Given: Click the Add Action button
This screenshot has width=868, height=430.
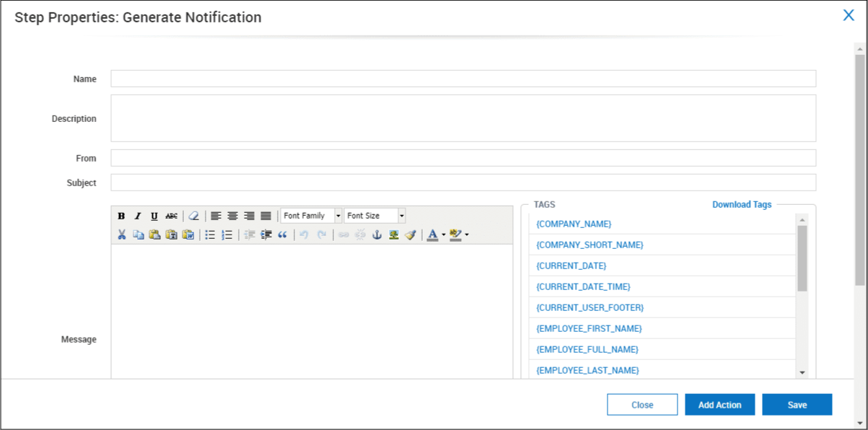Looking at the screenshot, I should (x=720, y=405).
